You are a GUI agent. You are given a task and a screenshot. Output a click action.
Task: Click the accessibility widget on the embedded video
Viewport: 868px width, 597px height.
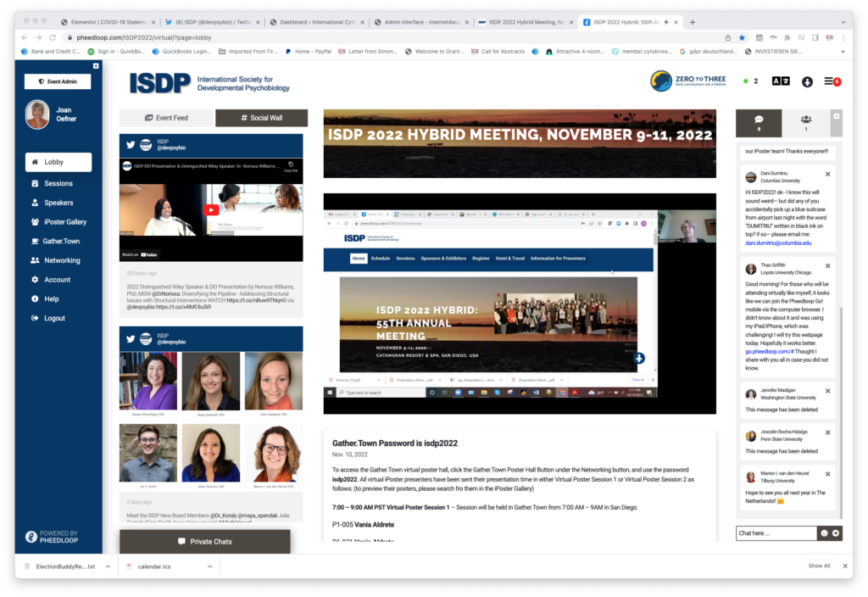pyautogui.click(x=639, y=359)
